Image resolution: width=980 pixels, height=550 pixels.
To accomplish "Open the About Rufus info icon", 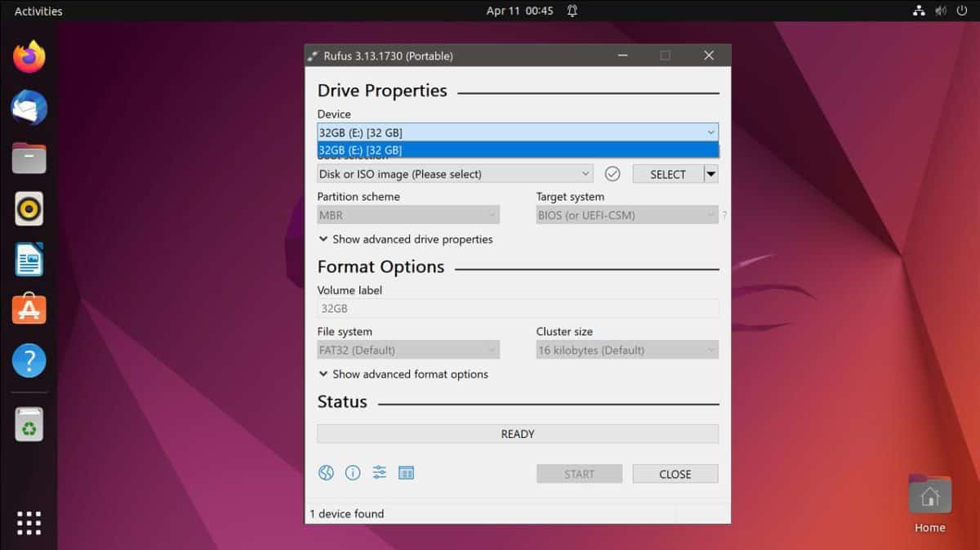I will coord(353,472).
